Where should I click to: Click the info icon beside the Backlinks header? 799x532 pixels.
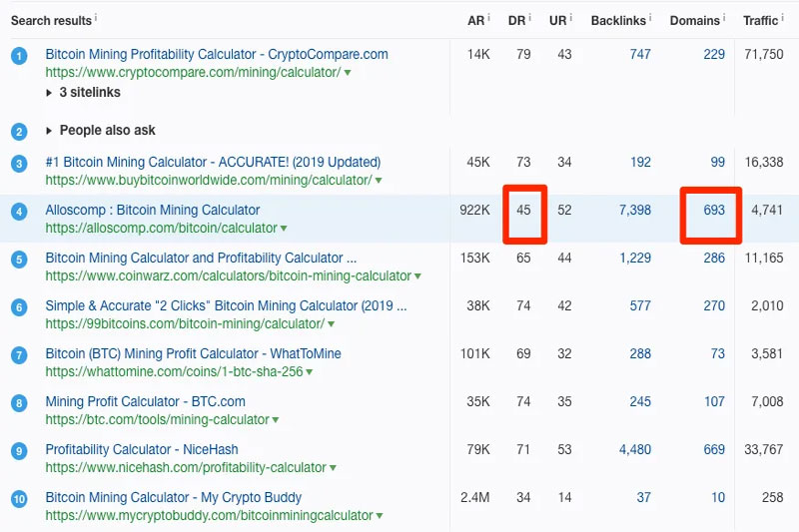[x=650, y=18]
